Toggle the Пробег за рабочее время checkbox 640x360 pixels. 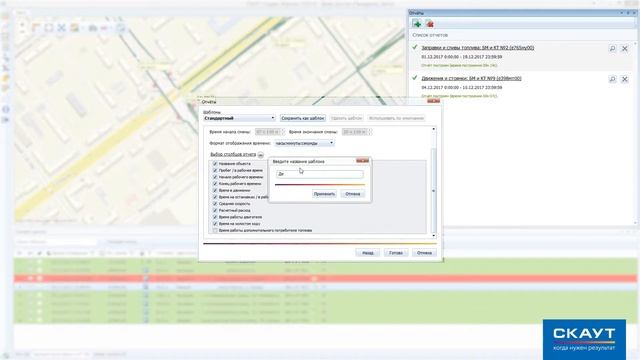(215, 170)
